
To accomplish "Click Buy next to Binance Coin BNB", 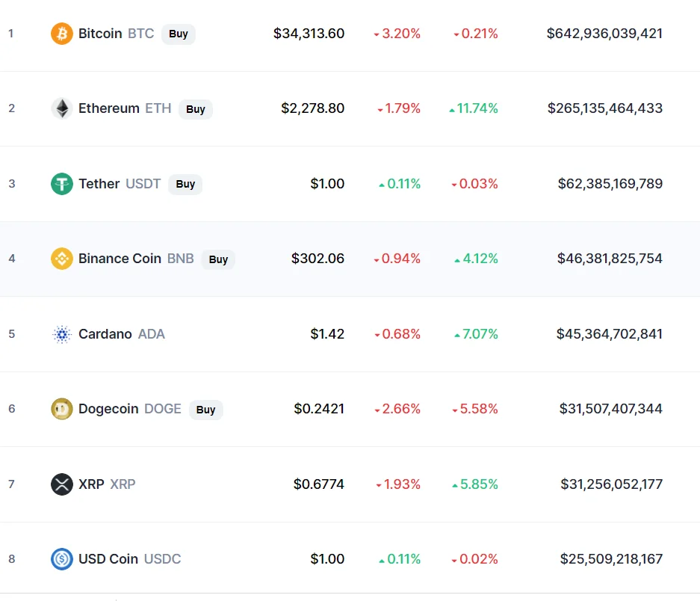I will [218, 259].
